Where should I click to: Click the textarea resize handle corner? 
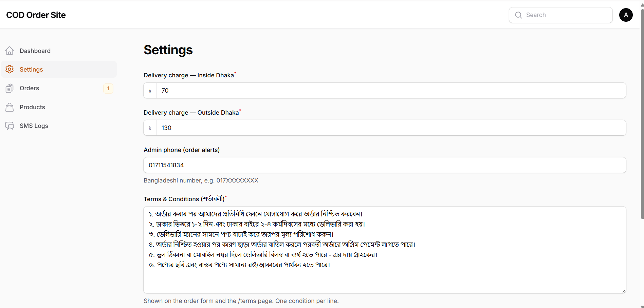click(x=624, y=291)
